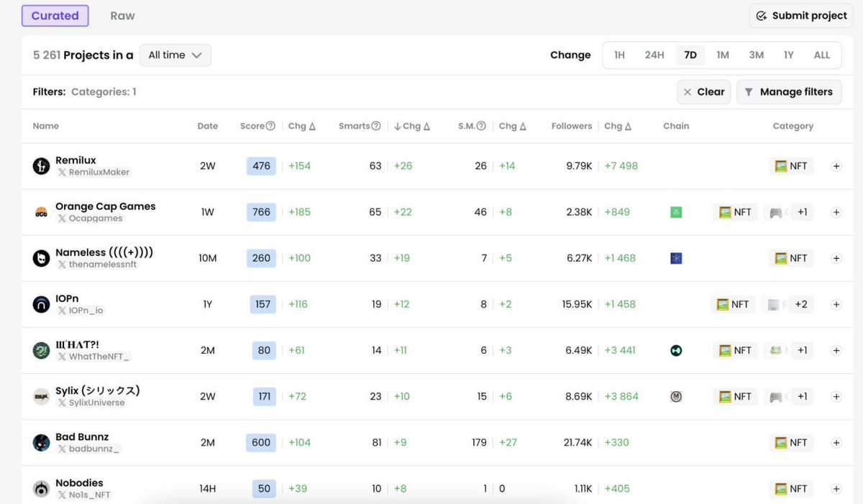This screenshot has height=504, width=863.
Task: Open Ocapgames X profile link
Action: (90, 219)
